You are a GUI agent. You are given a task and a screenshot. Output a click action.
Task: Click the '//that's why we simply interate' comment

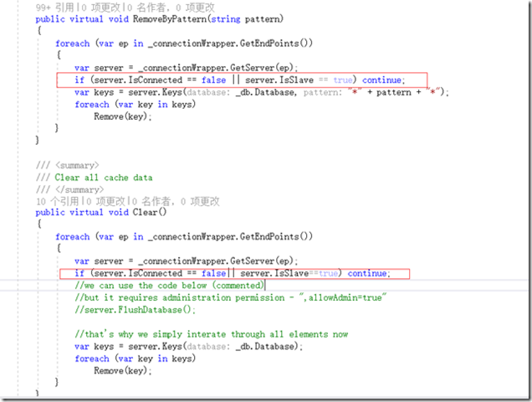212,334
